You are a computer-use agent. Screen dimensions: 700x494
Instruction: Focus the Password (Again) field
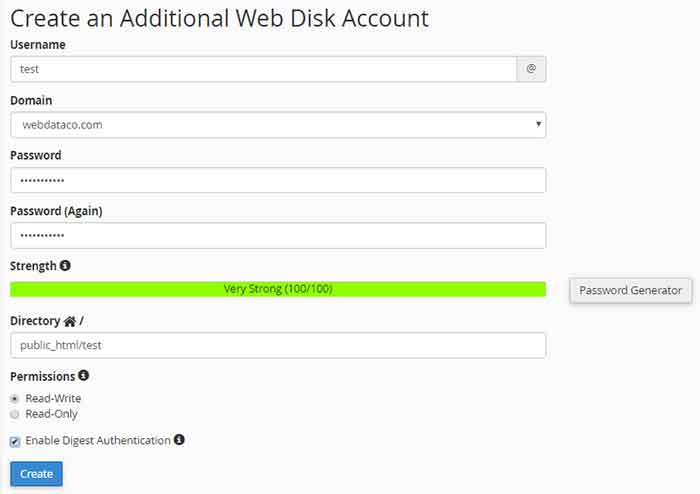(278, 236)
